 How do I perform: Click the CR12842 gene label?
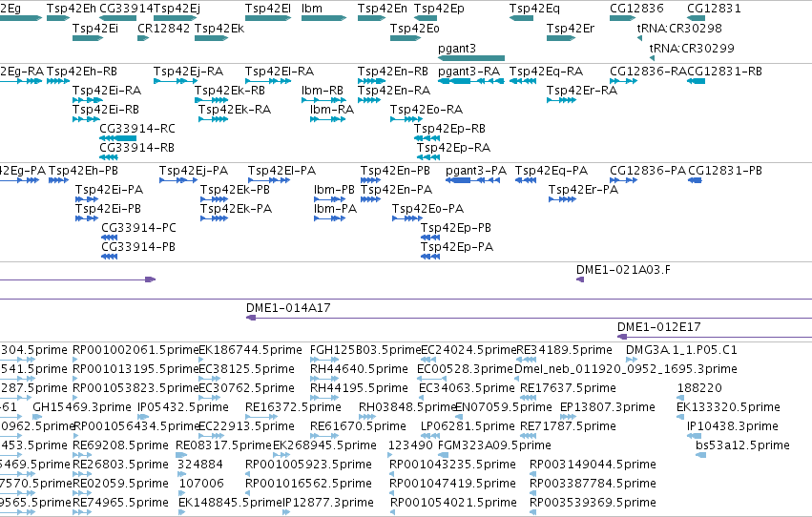click(164, 28)
